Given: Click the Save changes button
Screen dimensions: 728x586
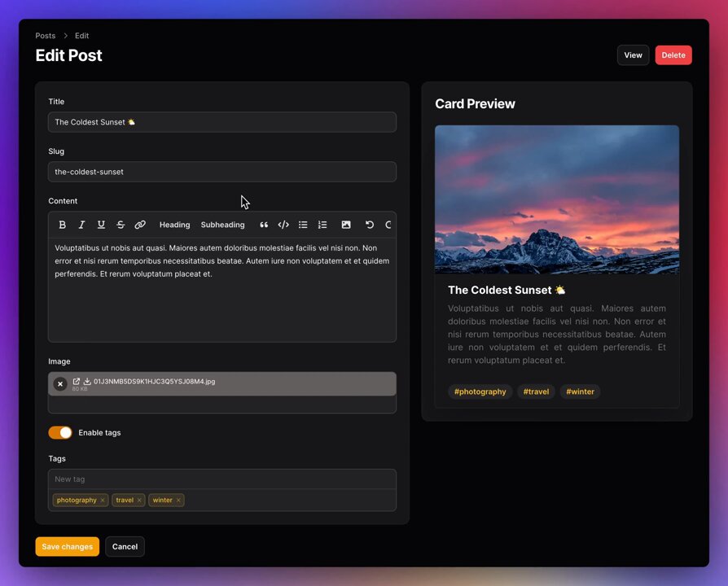Looking at the screenshot, I should coord(67,547).
